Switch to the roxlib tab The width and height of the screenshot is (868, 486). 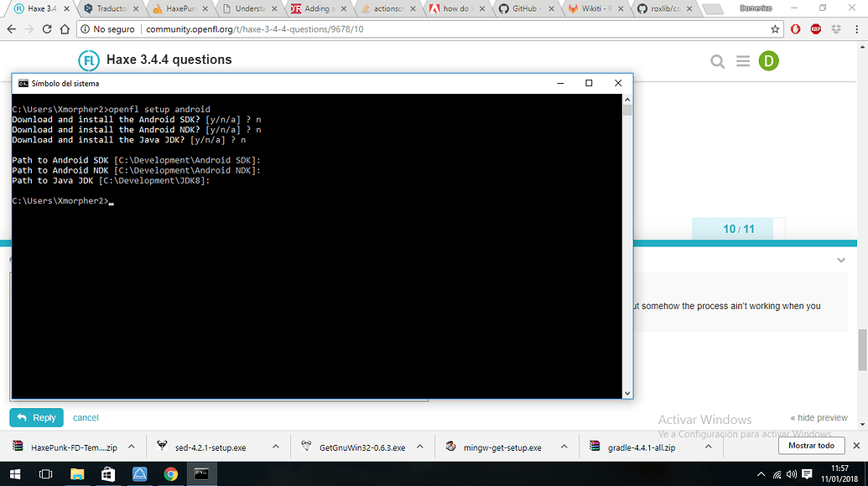665,9
